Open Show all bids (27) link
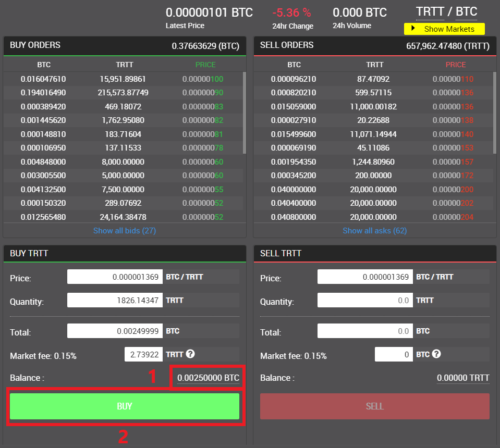 click(125, 231)
